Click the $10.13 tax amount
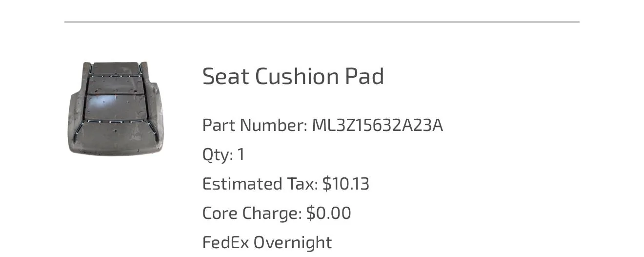This screenshot has width=644, height=257. click(x=346, y=184)
